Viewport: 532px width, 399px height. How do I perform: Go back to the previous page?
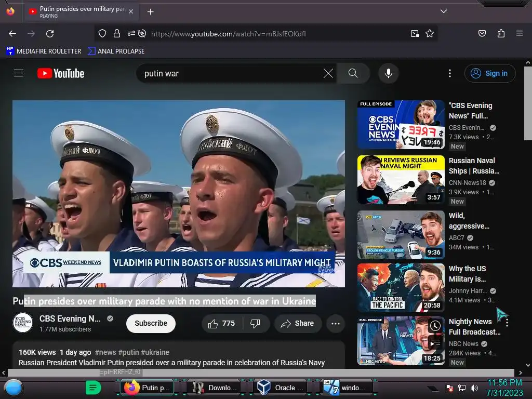click(x=12, y=34)
